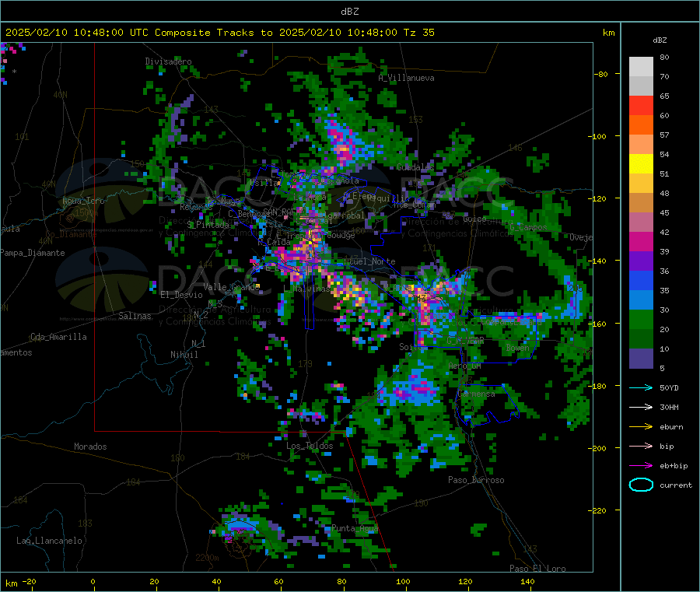Select the red 60–65 dBZ swatch
This screenshot has width=700, height=592.
641,105
